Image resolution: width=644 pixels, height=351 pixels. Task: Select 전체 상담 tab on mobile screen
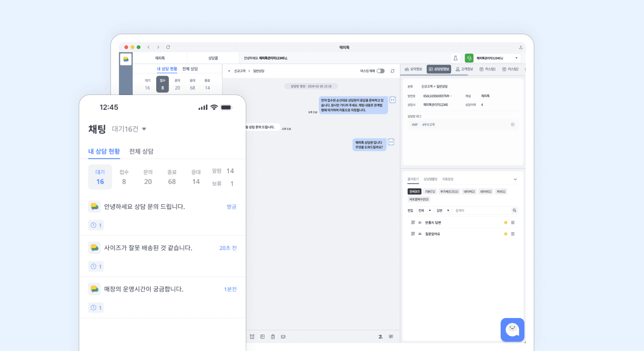click(x=141, y=151)
